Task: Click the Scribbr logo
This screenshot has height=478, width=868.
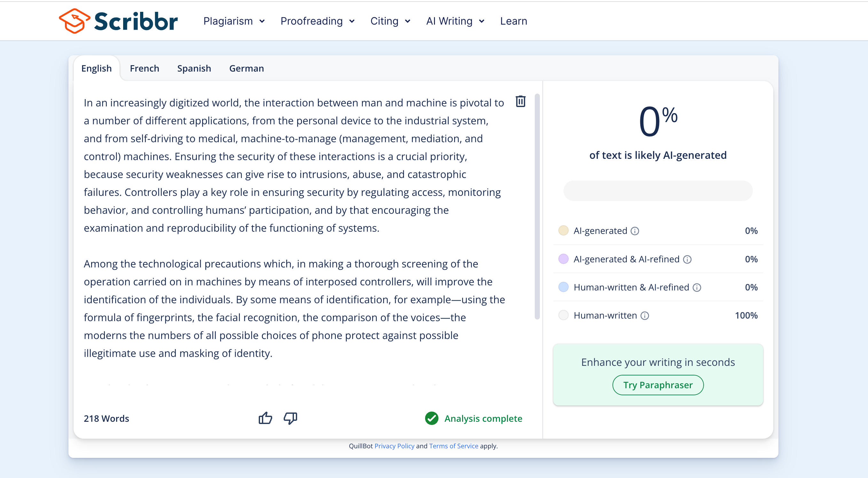Action: 118,21
